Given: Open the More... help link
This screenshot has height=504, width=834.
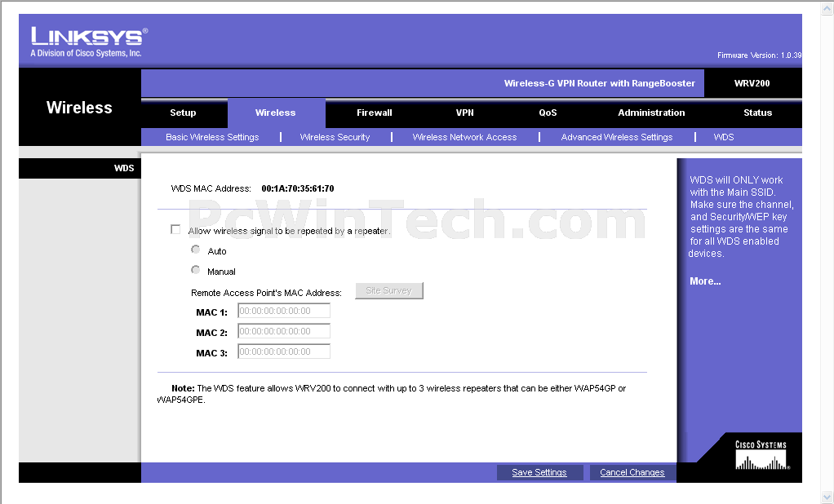Looking at the screenshot, I should pyautogui.click(x=705, y=281).
